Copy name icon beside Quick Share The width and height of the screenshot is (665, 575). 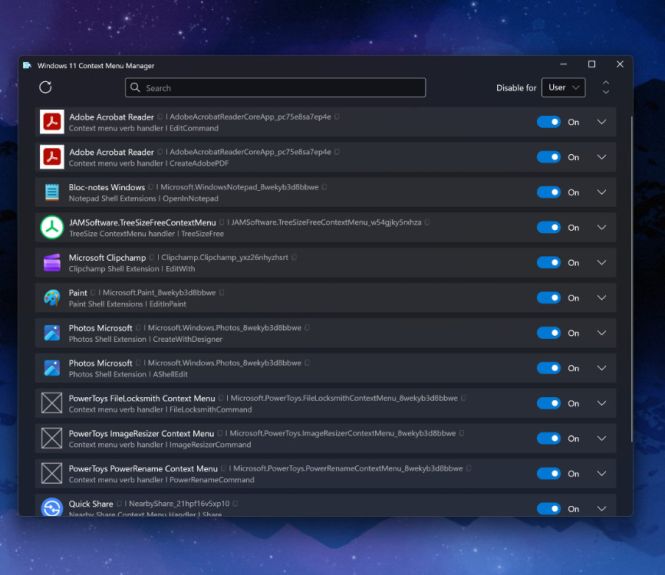119,504
